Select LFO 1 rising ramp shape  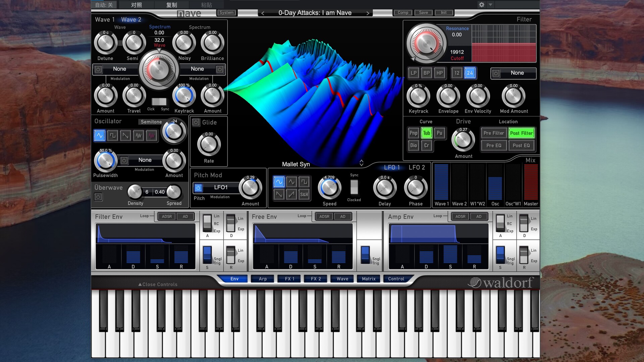coord(291,194)
